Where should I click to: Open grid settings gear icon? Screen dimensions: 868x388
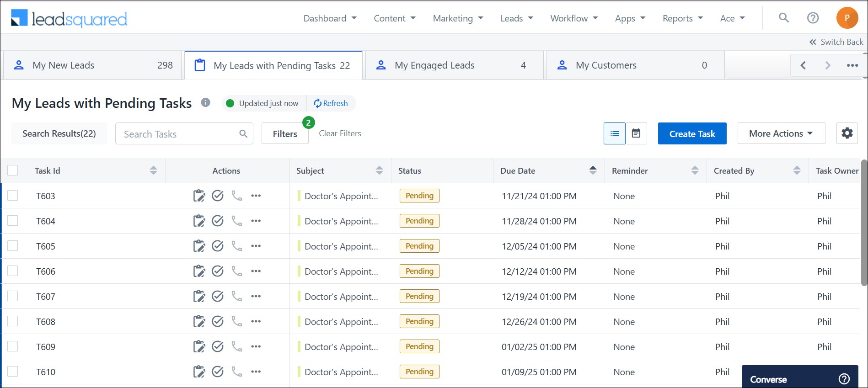[x=847, y=133]
